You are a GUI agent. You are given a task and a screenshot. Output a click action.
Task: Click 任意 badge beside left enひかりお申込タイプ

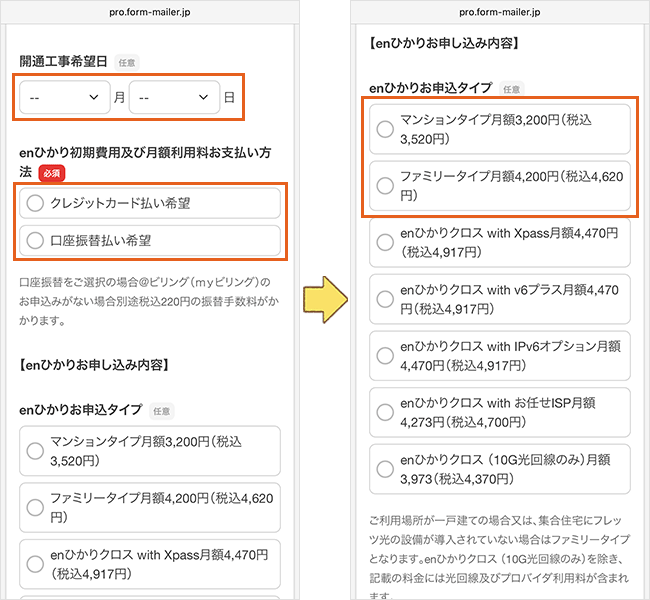(x=162, y=411)
